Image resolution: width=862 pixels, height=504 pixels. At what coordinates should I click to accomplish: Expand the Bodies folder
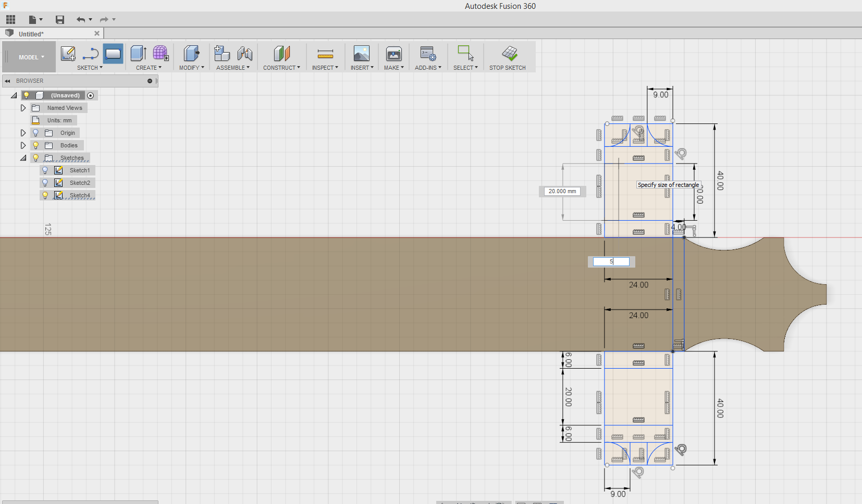23,145
